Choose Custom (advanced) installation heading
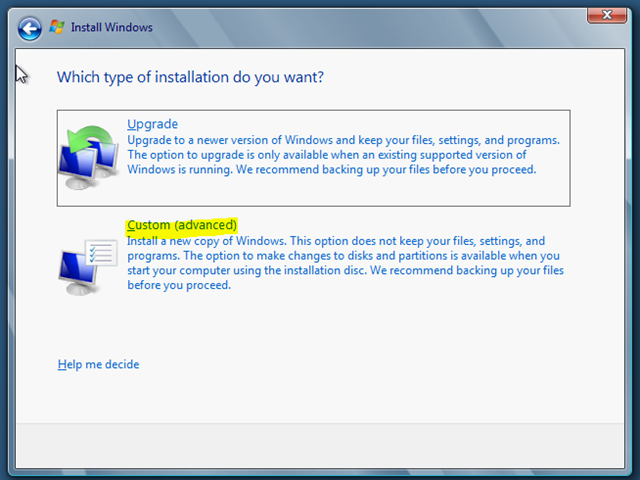Screen dimensions: 640x480 pyautogui.click(x=182, y=225)
